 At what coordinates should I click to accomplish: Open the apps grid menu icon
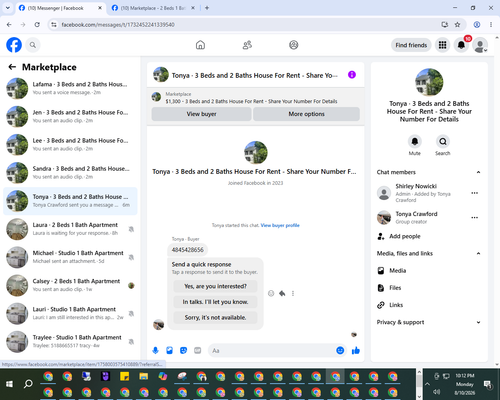tap(442, 45)
